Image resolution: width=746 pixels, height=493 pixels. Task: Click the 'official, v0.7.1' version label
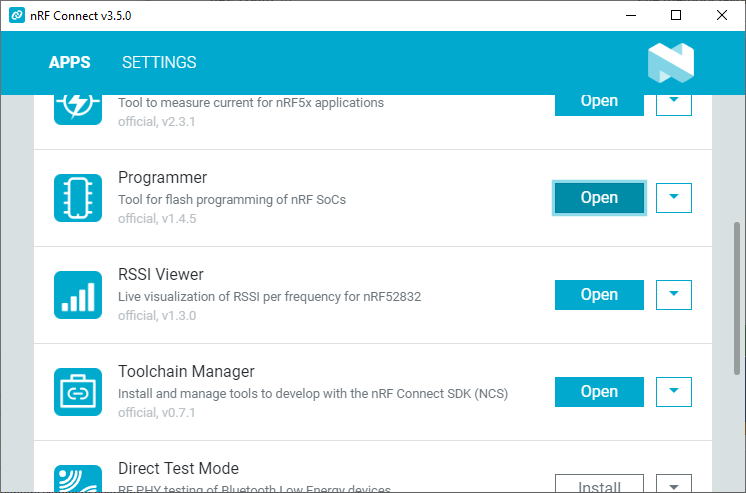pos(157,413)
